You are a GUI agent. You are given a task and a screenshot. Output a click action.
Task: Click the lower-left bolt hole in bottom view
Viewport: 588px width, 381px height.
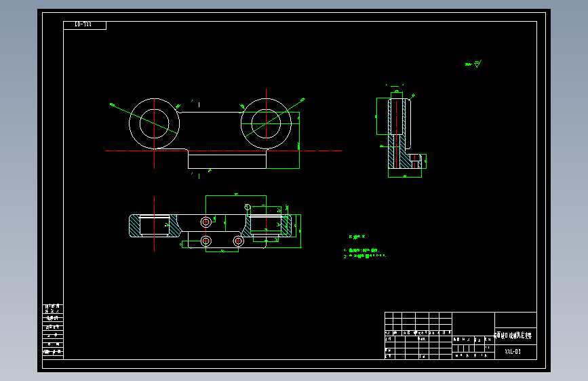coord(206,241)
